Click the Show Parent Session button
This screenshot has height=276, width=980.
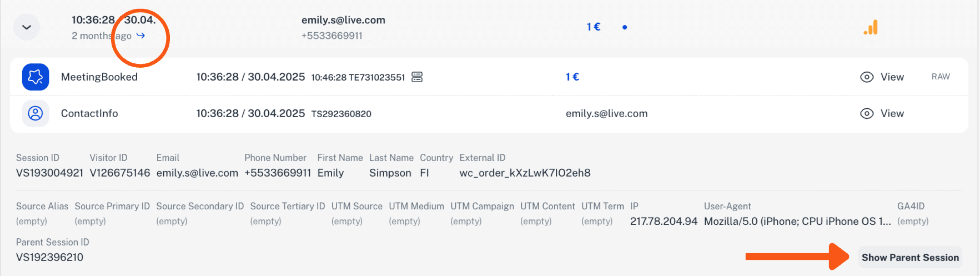click(910, 257)
